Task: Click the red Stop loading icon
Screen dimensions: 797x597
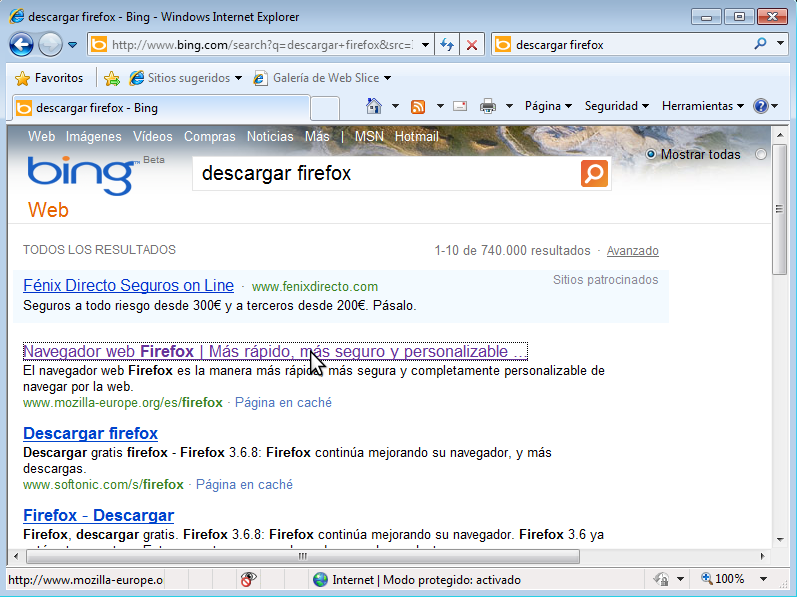Action: [x=472, y=45]
